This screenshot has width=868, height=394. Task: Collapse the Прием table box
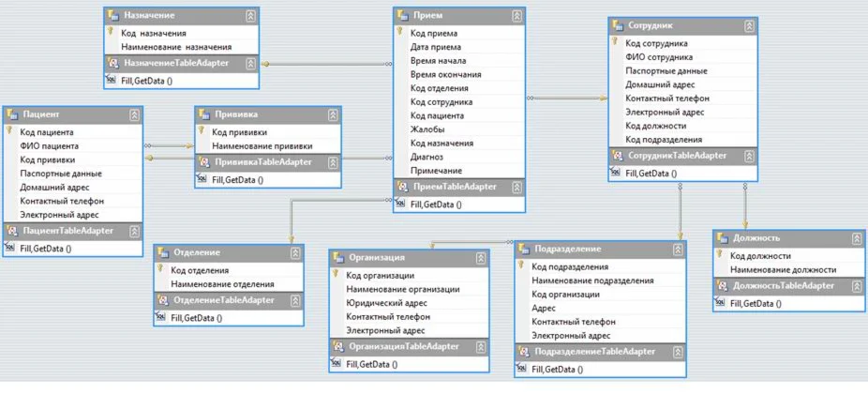(x=517, y=16)
